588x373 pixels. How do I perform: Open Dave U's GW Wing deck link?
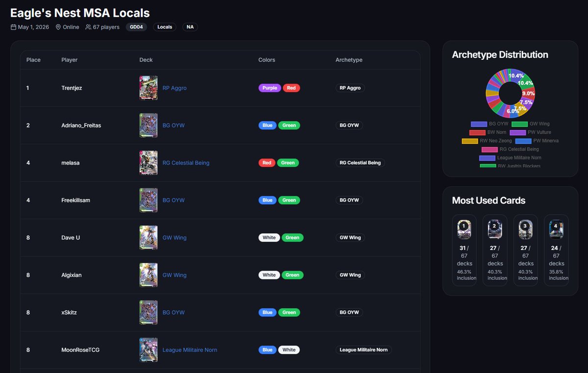(174, 238)
